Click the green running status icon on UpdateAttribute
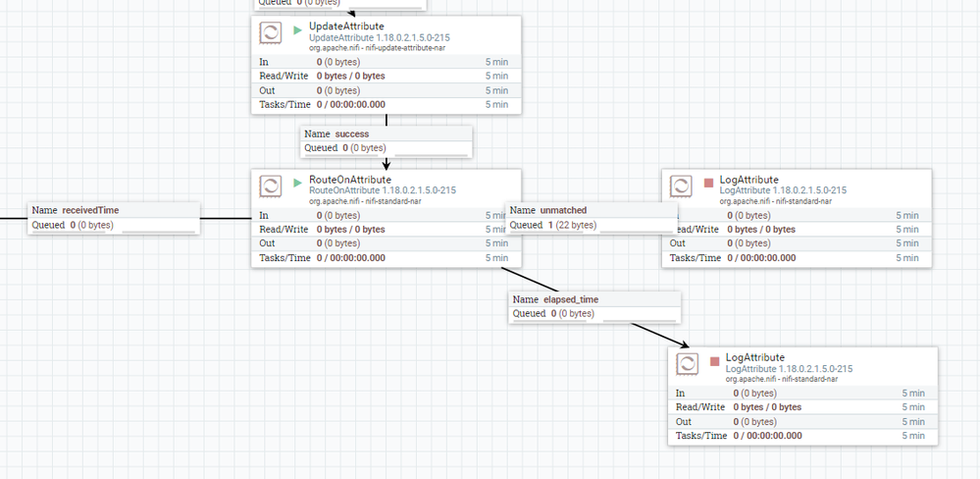Viewport: 980px width, 479px height. point(297,29)
